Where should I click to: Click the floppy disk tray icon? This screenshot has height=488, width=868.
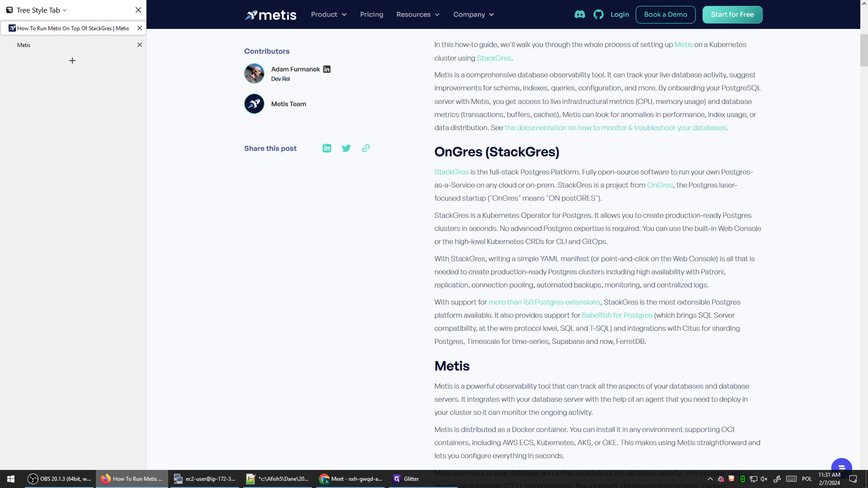(731, 479)
